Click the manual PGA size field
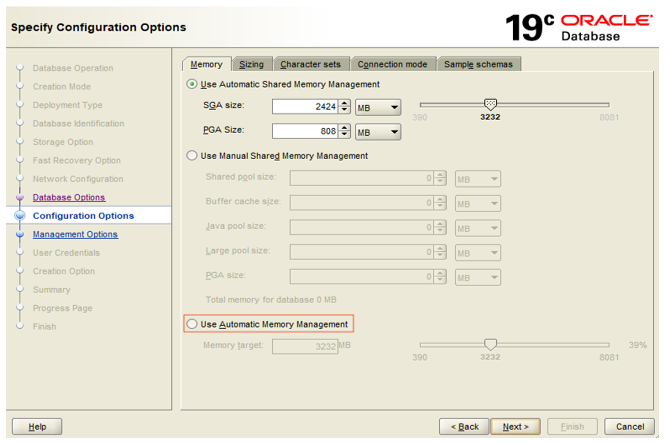Screen dimensions: 664x443 [362, 277]
